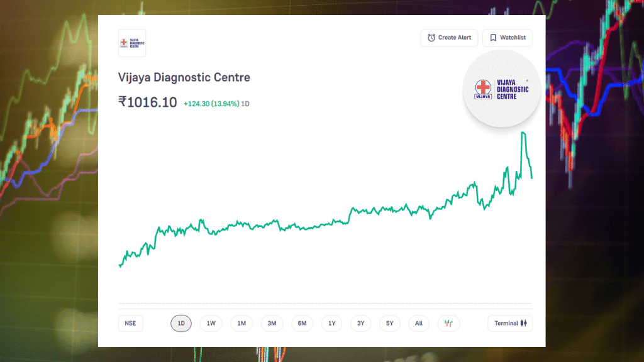Click the Terminal candlestick icon

tap(525, 324)
